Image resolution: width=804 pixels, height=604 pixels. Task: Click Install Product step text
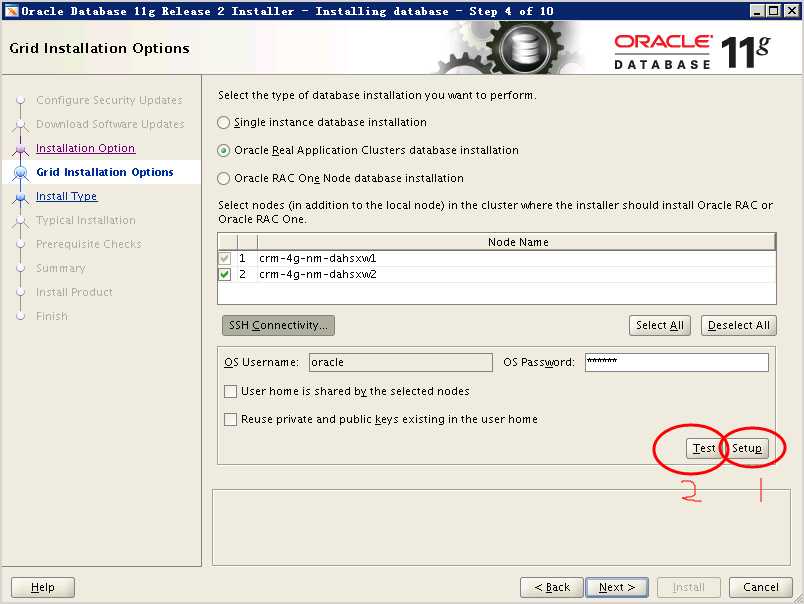(x=74, y=292)
